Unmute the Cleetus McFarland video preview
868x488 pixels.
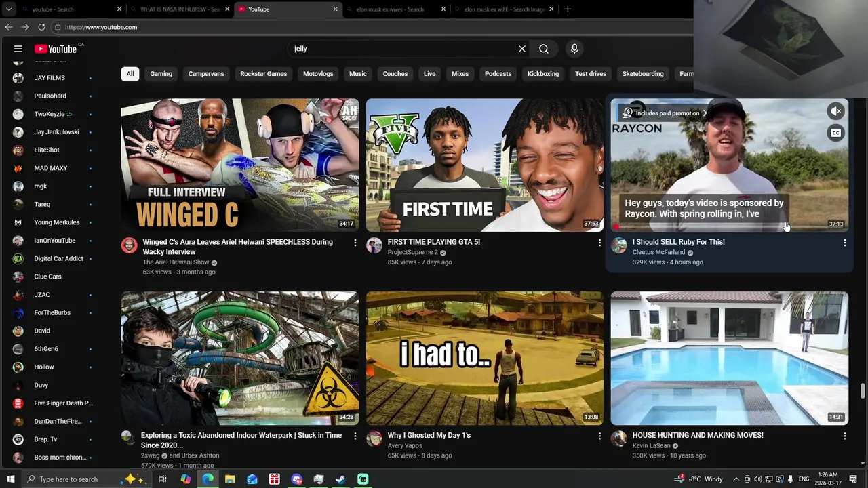coord(836,111)
